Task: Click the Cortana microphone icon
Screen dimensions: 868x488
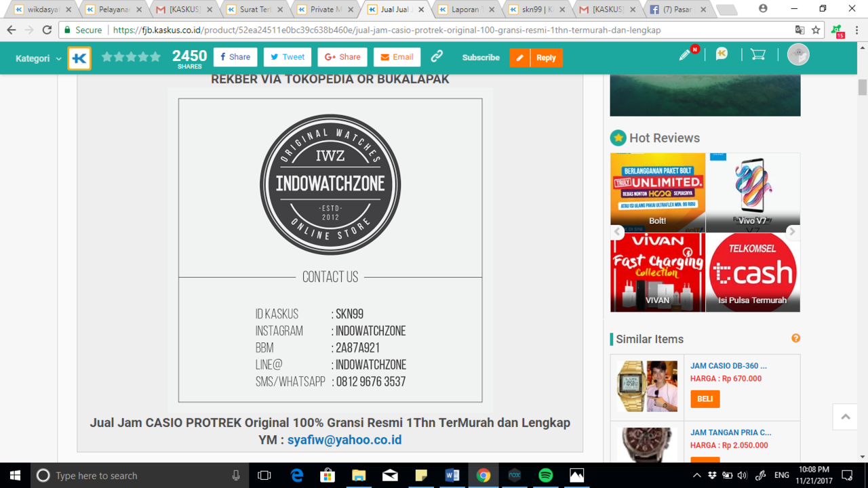Action: tap(236, 475)
